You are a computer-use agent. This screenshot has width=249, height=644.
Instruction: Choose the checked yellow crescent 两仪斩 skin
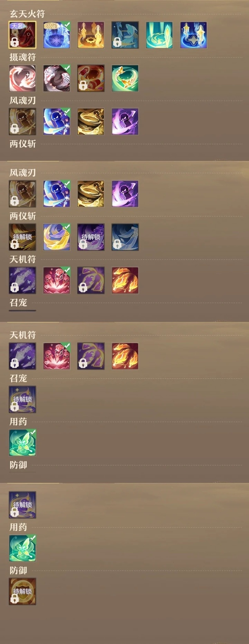pos(56,237)
